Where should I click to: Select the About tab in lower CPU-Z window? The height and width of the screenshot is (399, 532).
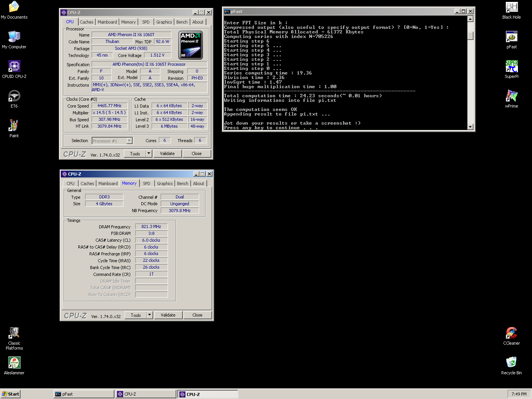199,184
